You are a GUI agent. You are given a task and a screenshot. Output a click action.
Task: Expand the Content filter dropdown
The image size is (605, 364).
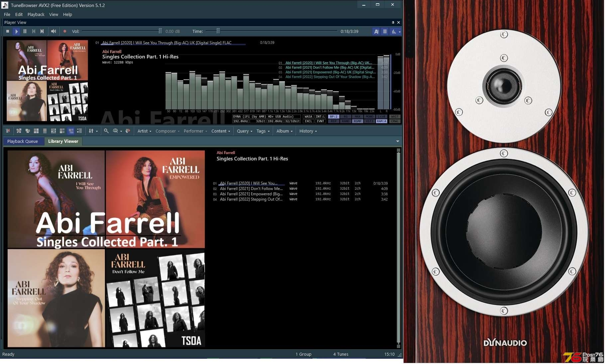coord(221,131)
